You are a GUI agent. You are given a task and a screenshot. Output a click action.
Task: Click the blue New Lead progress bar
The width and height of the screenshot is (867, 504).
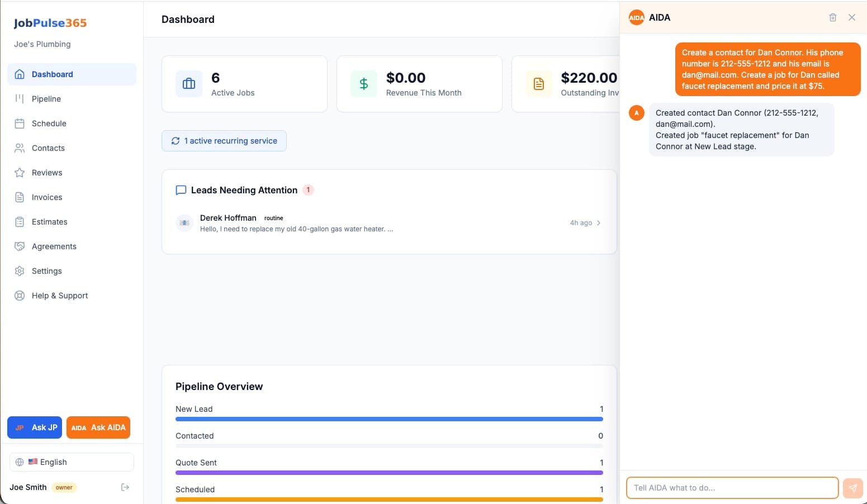389,419
